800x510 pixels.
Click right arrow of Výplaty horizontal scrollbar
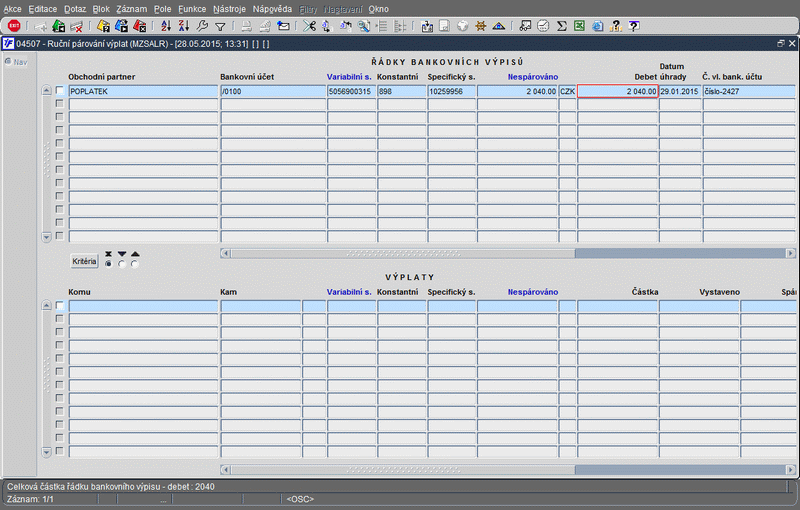790,470
